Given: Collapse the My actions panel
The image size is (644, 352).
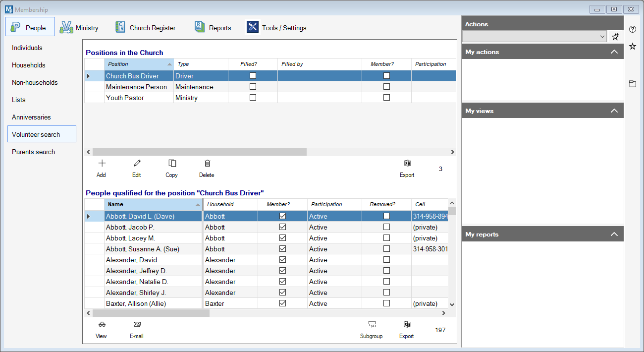Looking at the screenshot, I should 614,52.
